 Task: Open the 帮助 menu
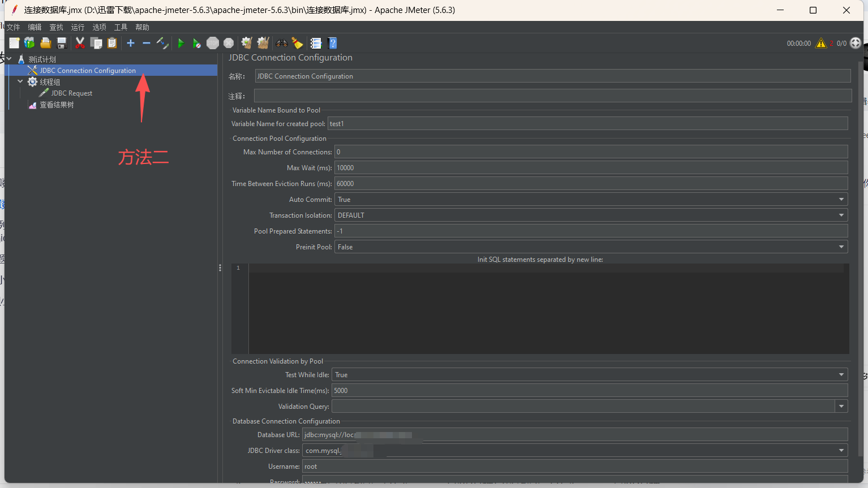[143, 27]
